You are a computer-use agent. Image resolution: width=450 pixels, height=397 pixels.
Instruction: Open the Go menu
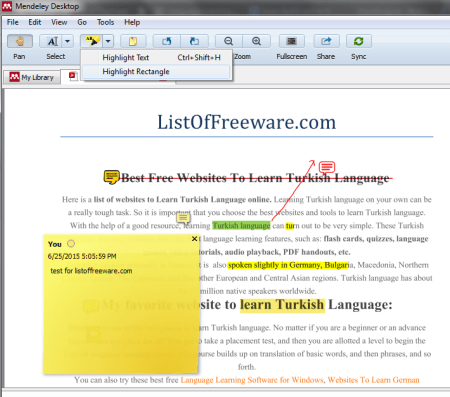click(x=82, y=22)
